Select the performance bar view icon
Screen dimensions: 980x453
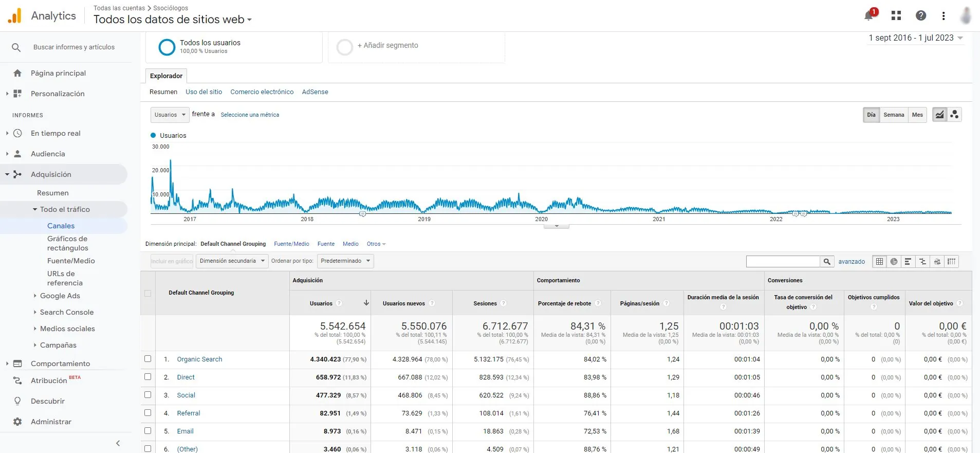pos(908,261)
